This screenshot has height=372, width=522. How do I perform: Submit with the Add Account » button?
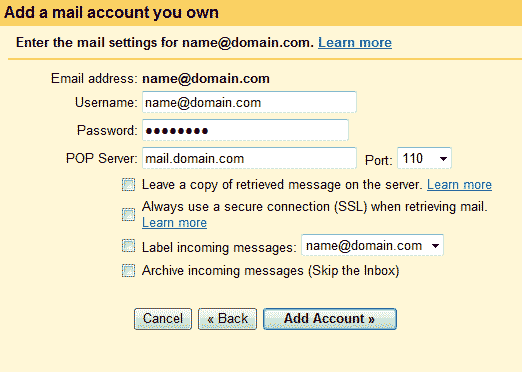(x=330, y=319)
